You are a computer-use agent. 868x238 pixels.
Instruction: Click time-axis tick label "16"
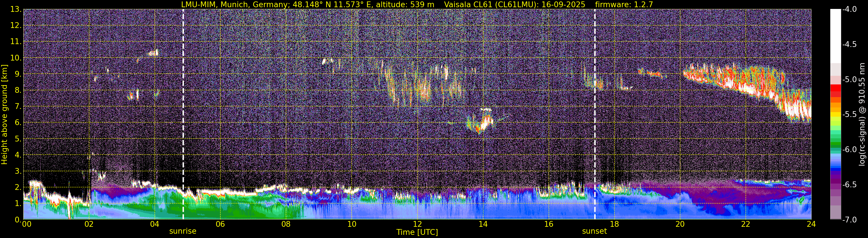click(x=548, y=224)
